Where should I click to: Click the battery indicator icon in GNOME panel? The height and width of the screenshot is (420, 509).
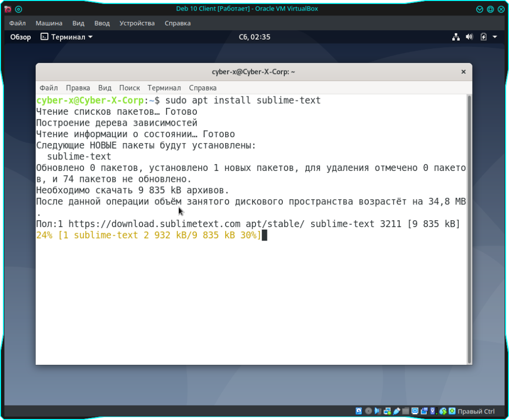coord(483,37)
